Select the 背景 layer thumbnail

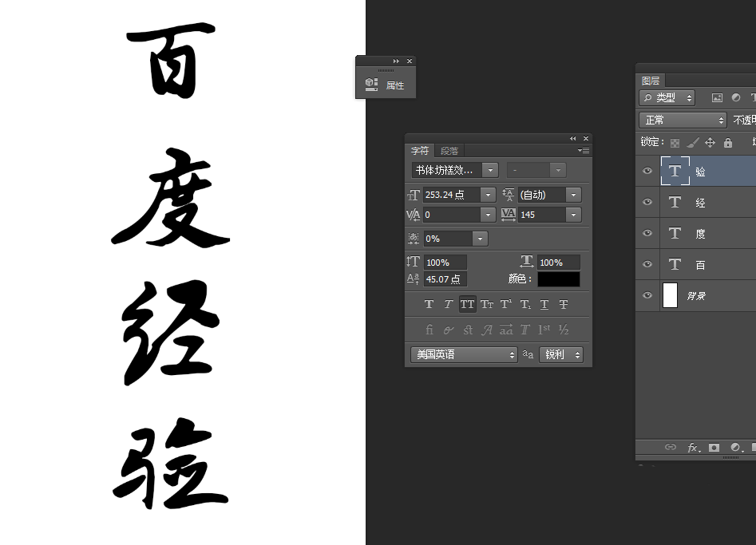[670, 295]
